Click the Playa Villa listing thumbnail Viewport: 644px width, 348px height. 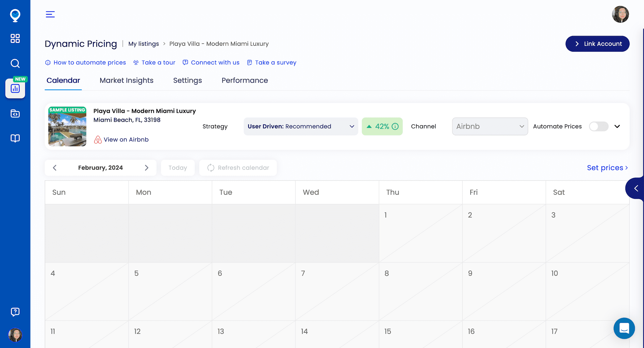(67, 126)
